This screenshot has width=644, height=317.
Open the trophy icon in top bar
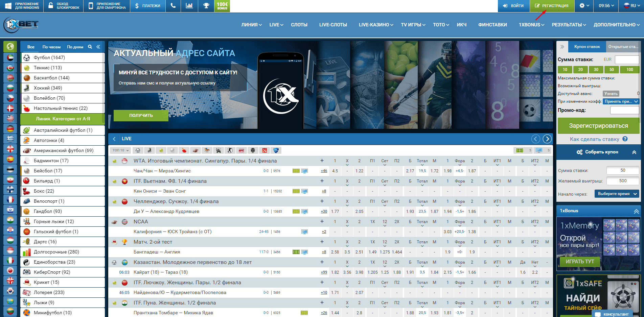coord(206,6)
